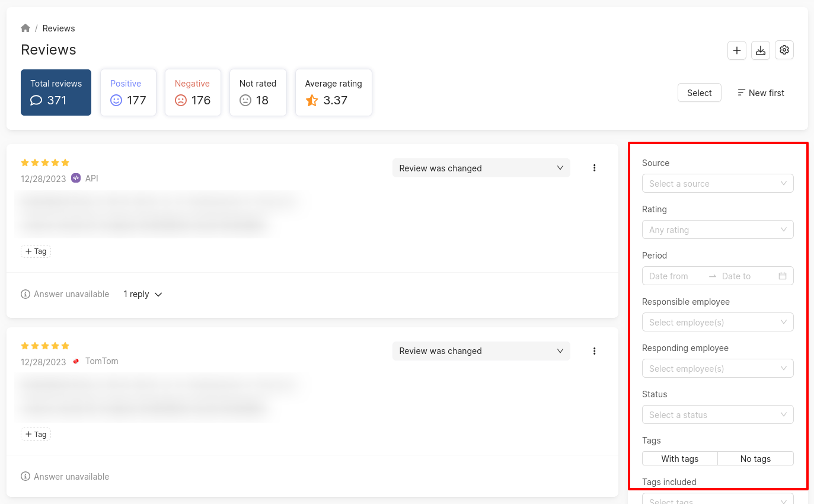Open three-dot menu on TomTom review
The image size is (814, 504).
(594, 351)
